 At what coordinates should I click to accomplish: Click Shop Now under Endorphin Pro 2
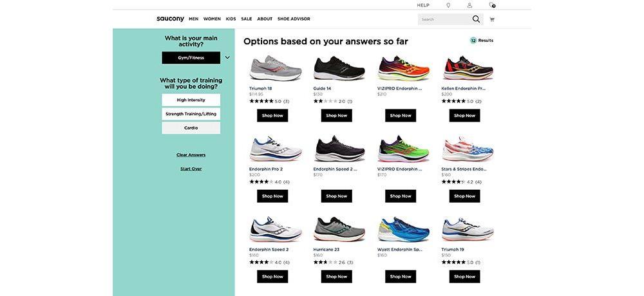tap(272, 196)
